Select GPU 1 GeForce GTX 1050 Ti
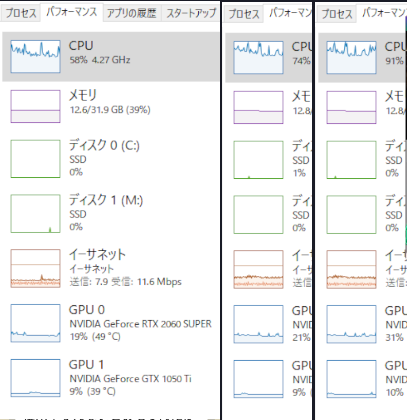Screen dimensions: 407x420 click(111, 378)
